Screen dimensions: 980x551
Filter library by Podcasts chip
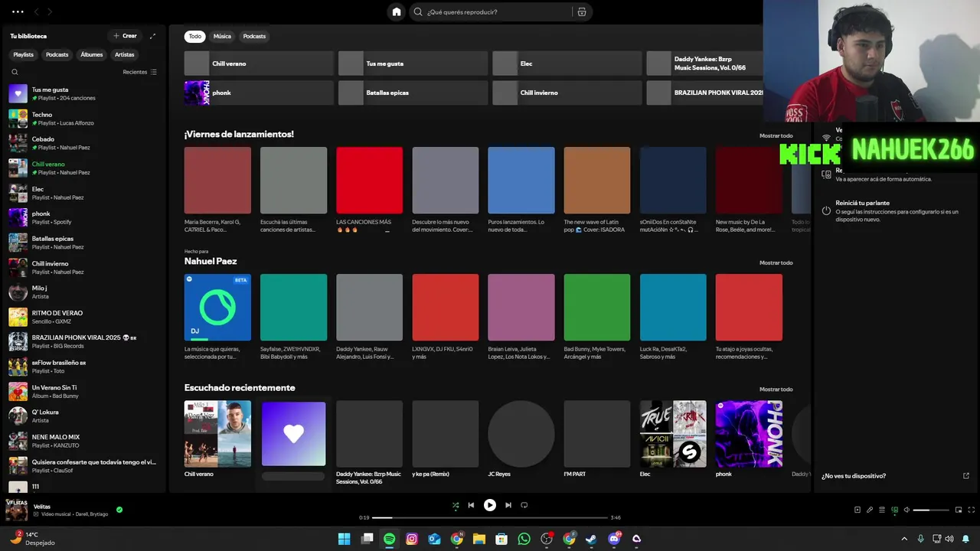pos(57,54)
